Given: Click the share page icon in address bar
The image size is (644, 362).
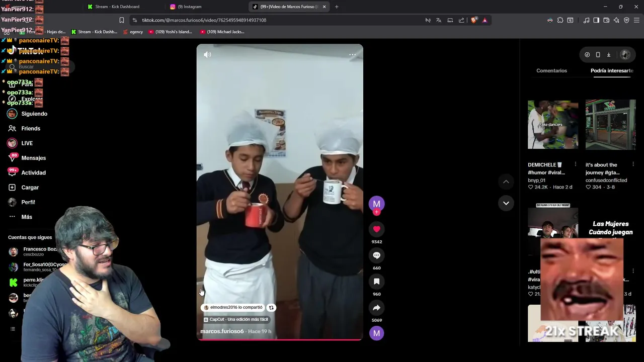Looking at the screenshot, I should pos(461,20).
